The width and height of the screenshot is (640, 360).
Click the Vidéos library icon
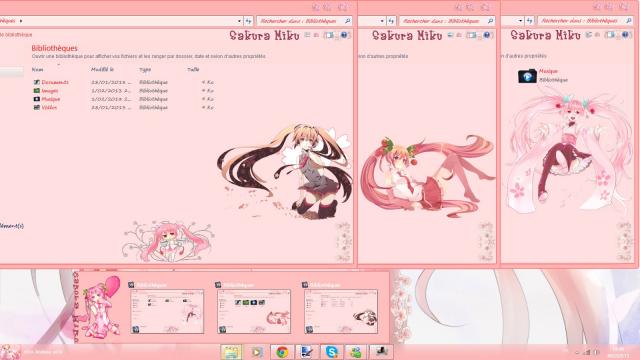tap(37, 107)
